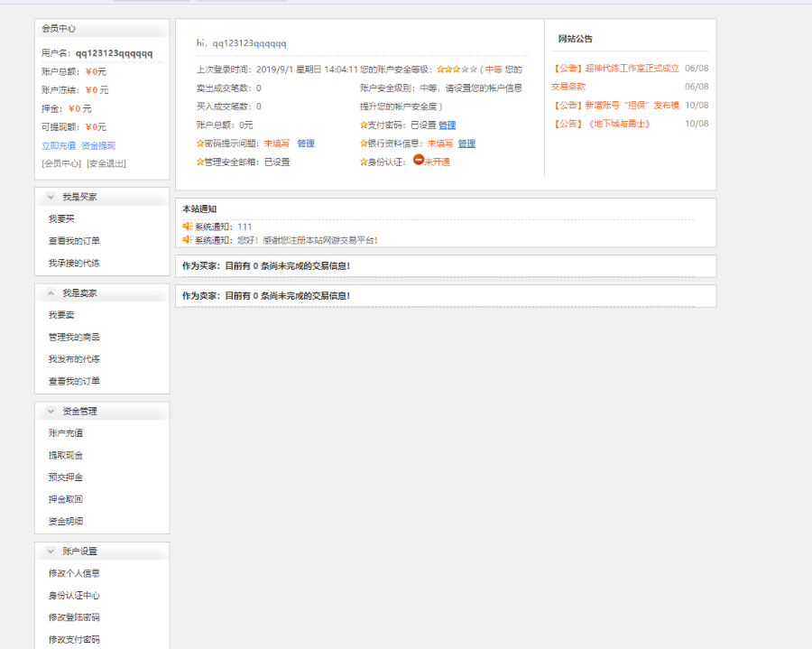Screen dimensions: 812x649
Task: Click 管理 next to 支付密码
Action: (x=448, y=123)
